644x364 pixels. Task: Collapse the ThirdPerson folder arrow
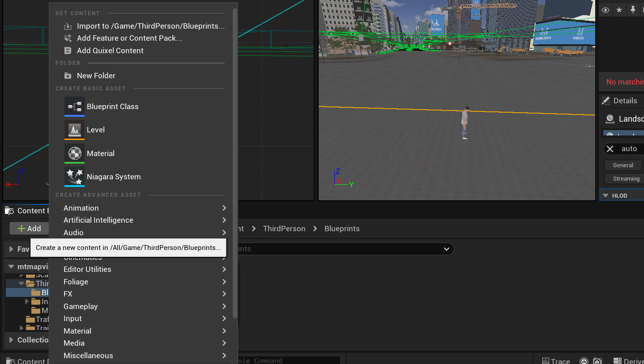point(21,284)
